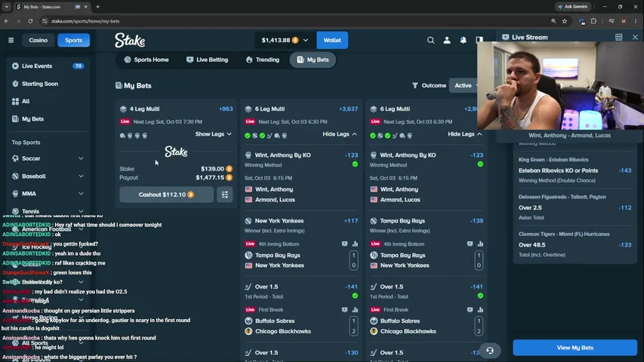This screenshot has width=644, height=362.
Task: Open My Bets in sidebar
Action: click(x=48, y=119)
